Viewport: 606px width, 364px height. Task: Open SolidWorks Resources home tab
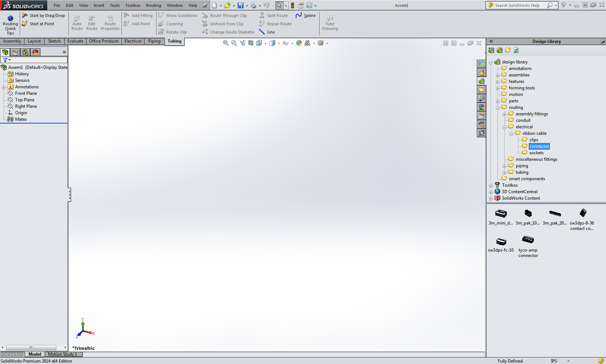pos(482,72)
